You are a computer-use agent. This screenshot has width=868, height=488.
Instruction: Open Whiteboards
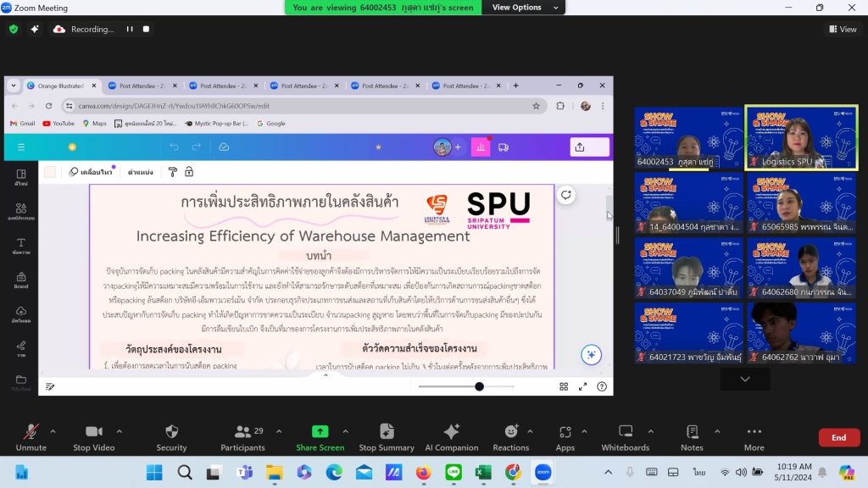(625, 437)
